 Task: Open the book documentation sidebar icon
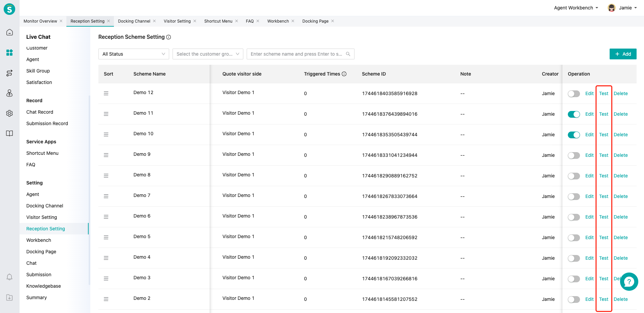[9, 133]
